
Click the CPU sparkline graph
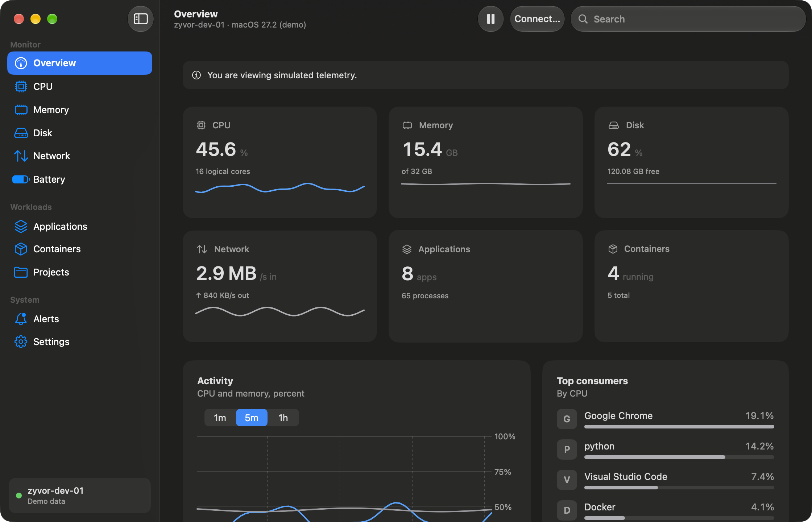(280, 188)
